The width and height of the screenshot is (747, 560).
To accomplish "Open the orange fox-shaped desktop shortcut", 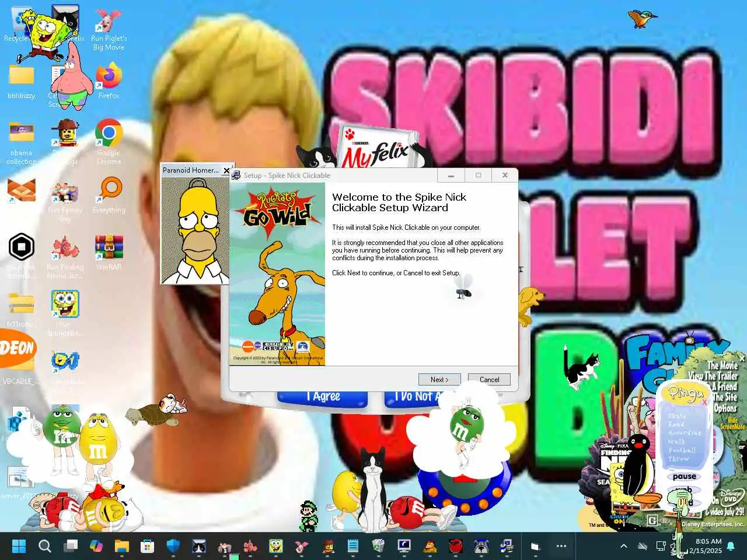I will click(22, 190).
